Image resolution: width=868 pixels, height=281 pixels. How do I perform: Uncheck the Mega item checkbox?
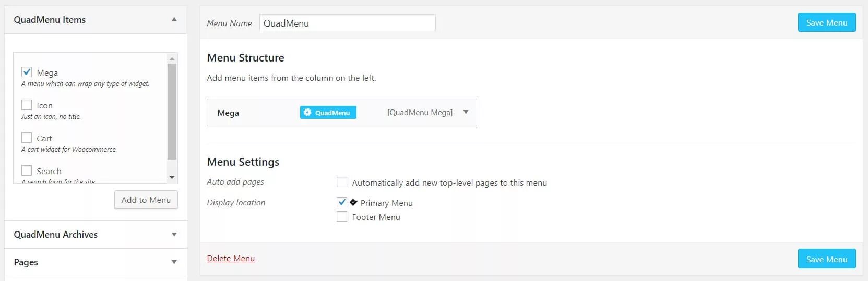(27, 72)
